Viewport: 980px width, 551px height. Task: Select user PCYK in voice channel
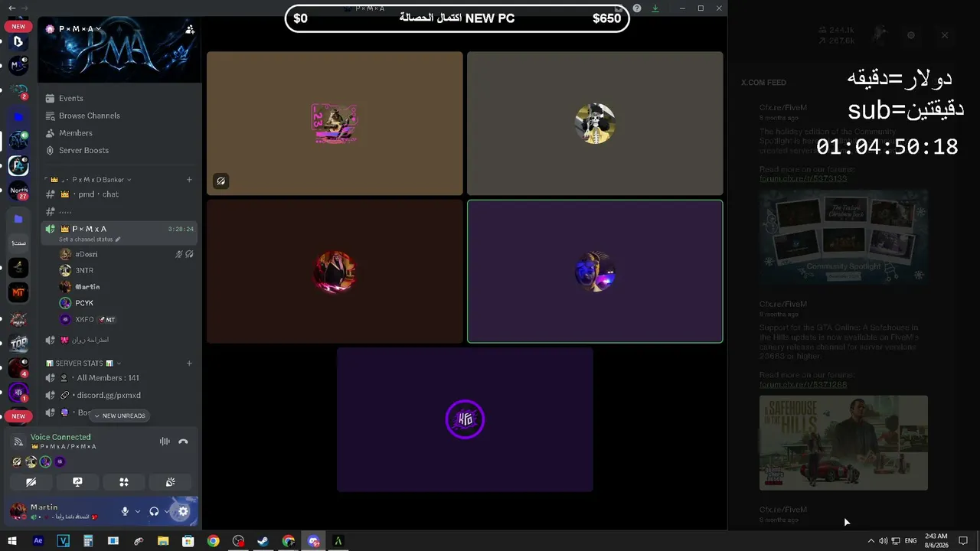(126, 303)
